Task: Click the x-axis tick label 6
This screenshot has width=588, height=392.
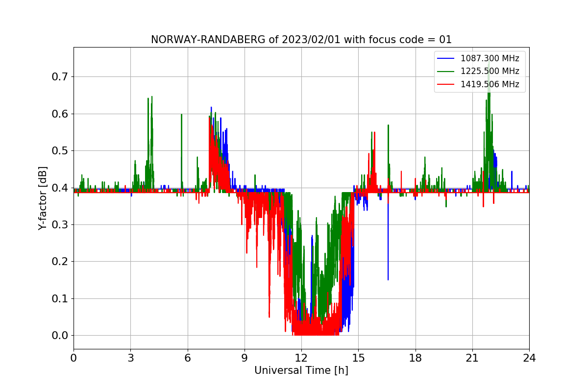Action: (188, 358)
